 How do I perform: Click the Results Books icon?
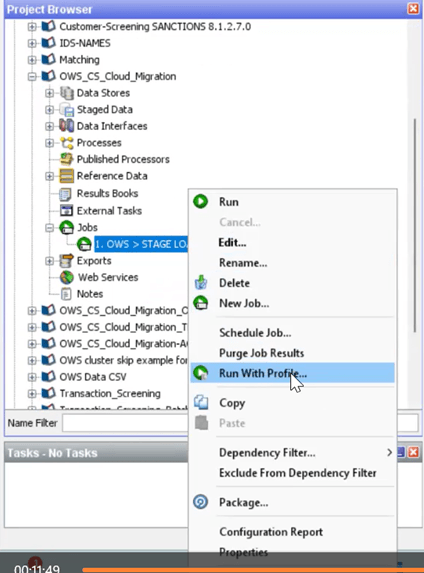coord(66,194)
